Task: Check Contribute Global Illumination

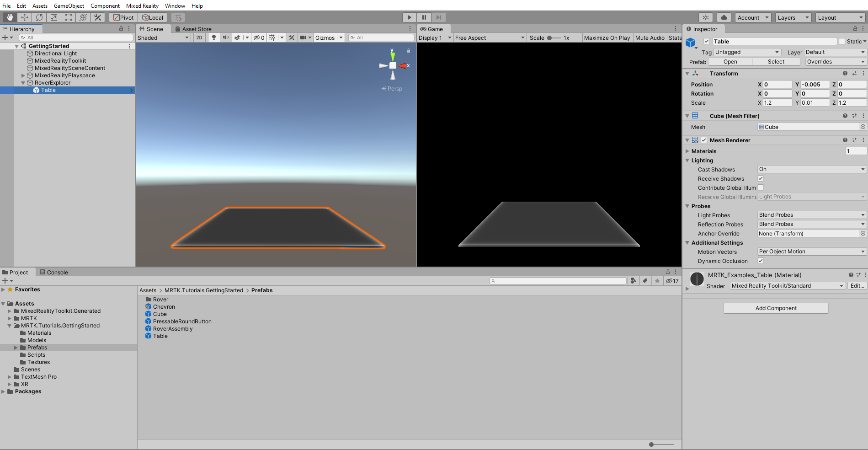Action: (761, 187)
